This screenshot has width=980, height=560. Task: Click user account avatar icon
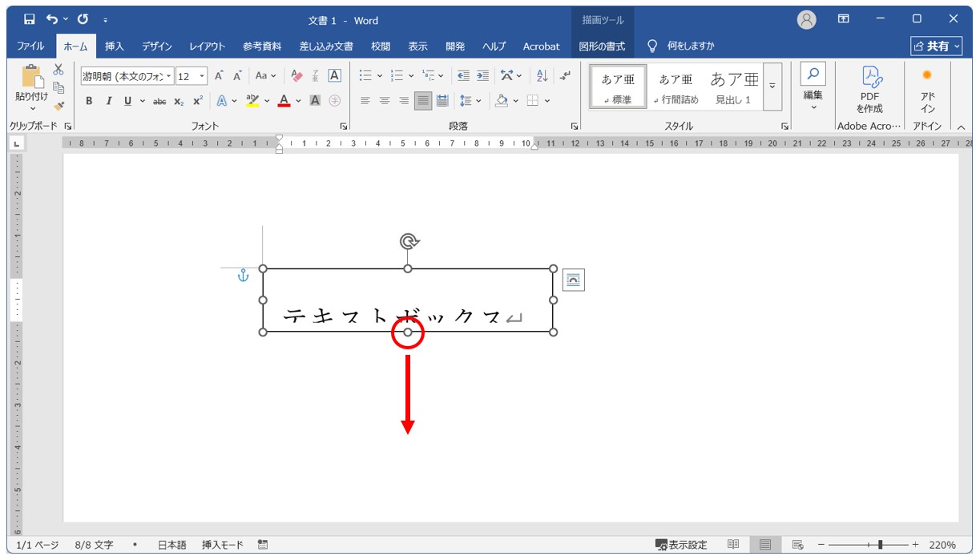807,19
